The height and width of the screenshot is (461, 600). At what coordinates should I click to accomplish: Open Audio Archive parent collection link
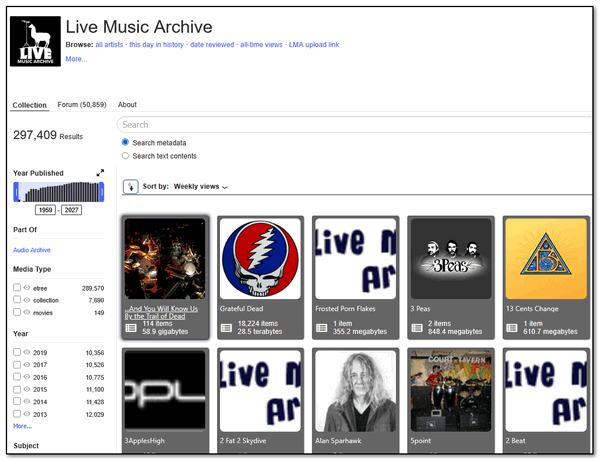coord(32,250)
